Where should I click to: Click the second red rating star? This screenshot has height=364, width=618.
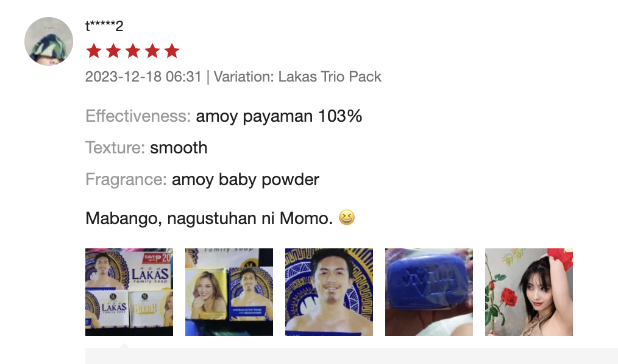click(x=113, y=51)
